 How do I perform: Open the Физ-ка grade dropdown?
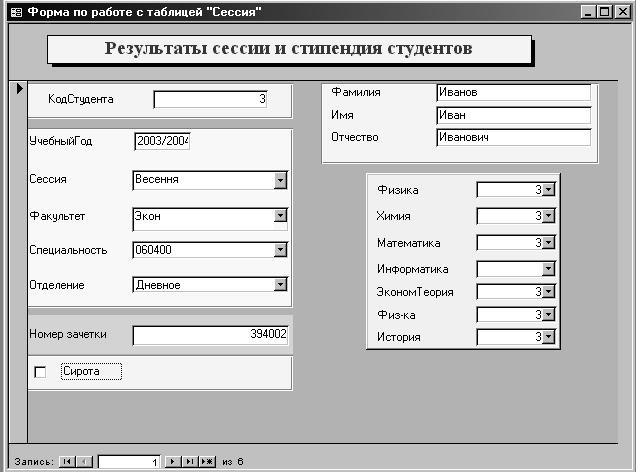click(548, 315)
